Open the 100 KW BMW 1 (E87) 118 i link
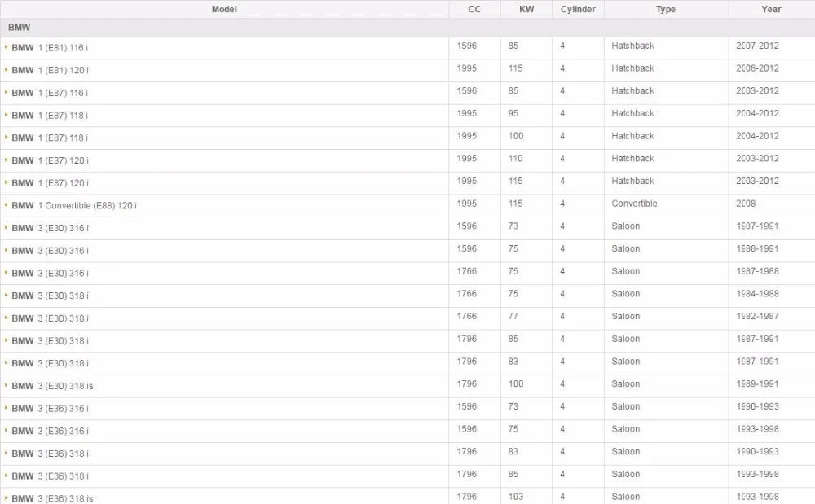 pos(50,138)
